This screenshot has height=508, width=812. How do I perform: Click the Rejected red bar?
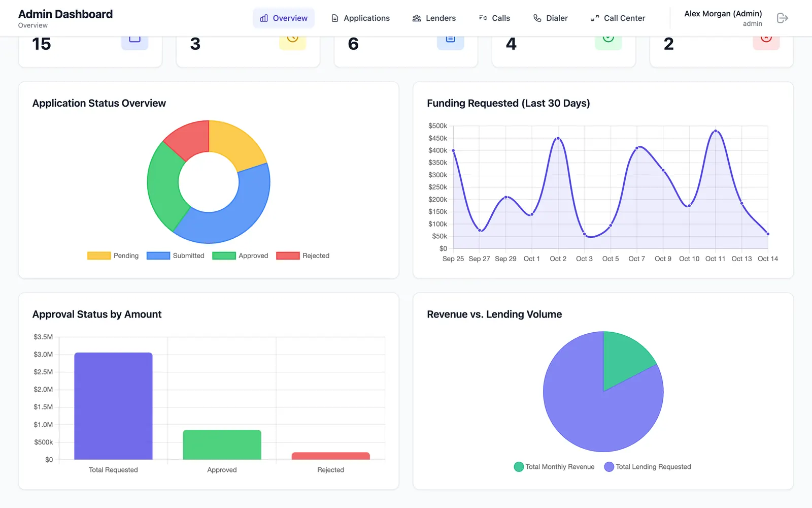point(330,456)
